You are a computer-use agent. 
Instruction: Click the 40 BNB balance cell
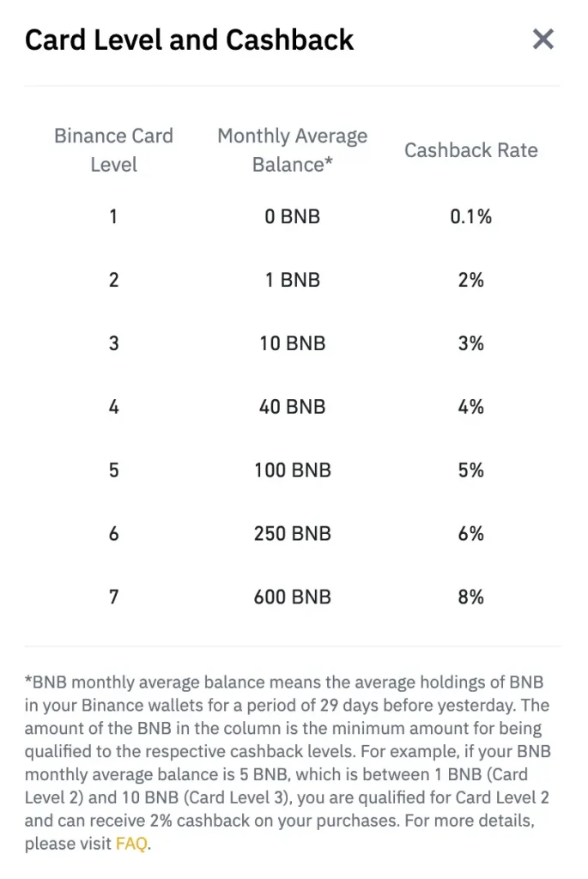click(292, 407)
